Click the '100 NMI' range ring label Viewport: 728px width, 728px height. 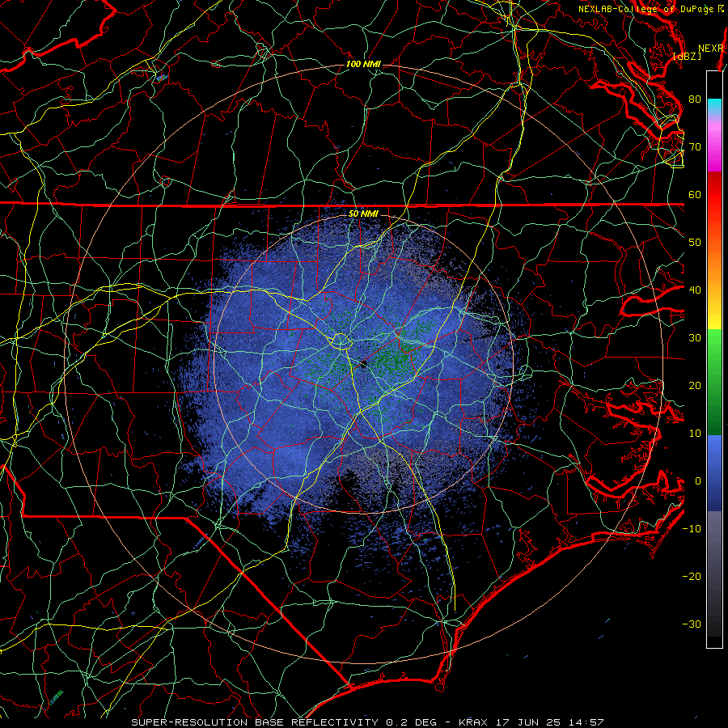point(363,64)
